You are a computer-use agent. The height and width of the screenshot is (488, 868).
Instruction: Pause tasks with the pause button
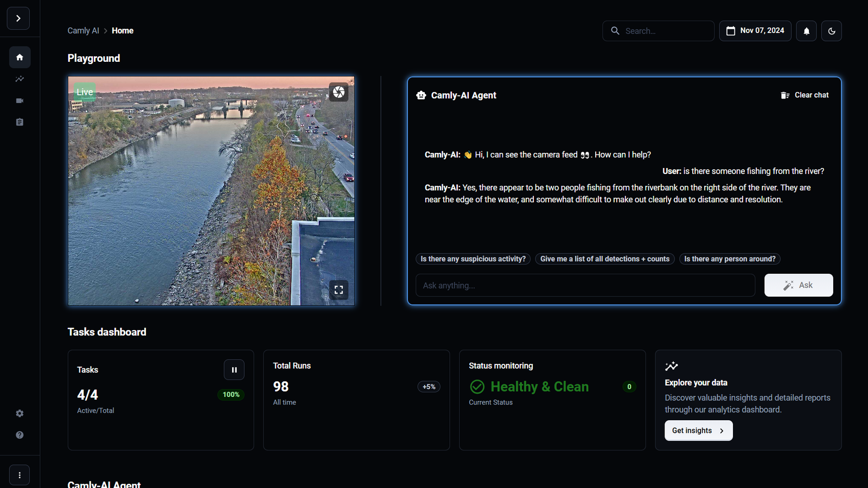click(234, 370)
